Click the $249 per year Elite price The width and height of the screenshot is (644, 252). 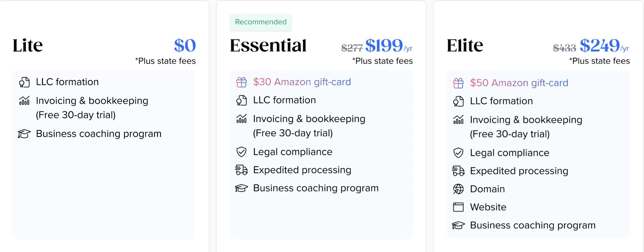click(x=604, y=46)
